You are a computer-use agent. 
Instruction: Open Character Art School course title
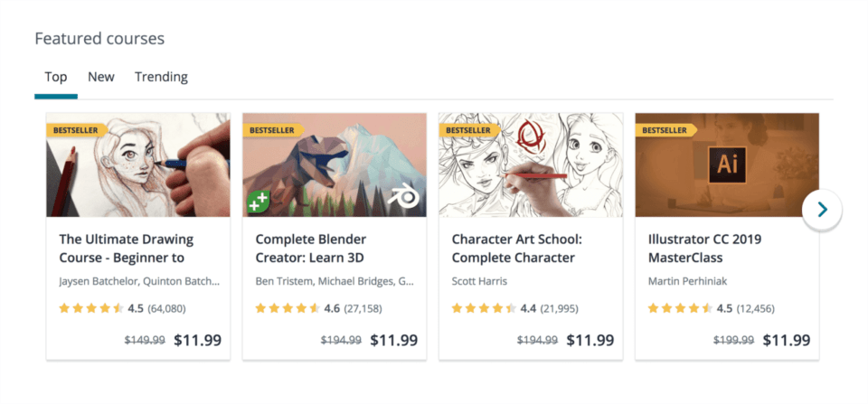pyautogui.click(x=516, y=249)
